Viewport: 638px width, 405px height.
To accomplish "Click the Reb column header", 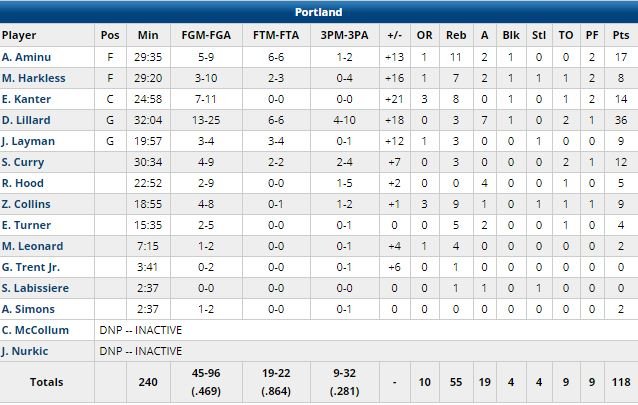I will pos(454,35).
